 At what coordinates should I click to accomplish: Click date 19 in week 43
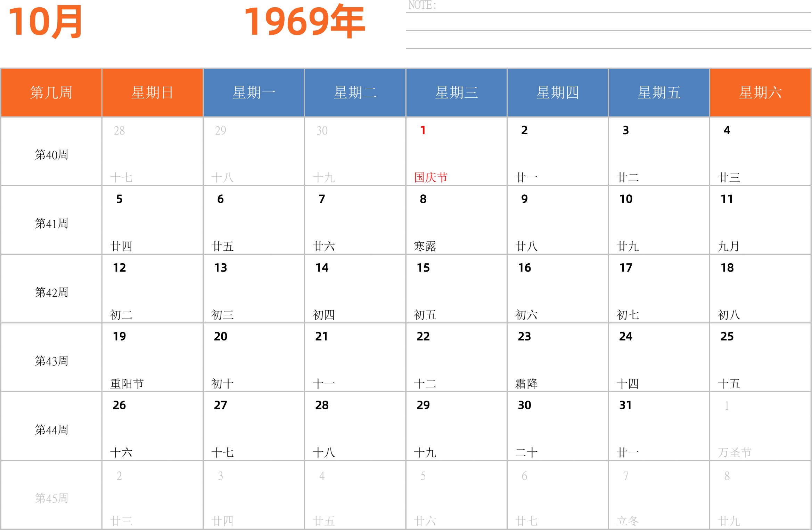[x=119, y=337]
